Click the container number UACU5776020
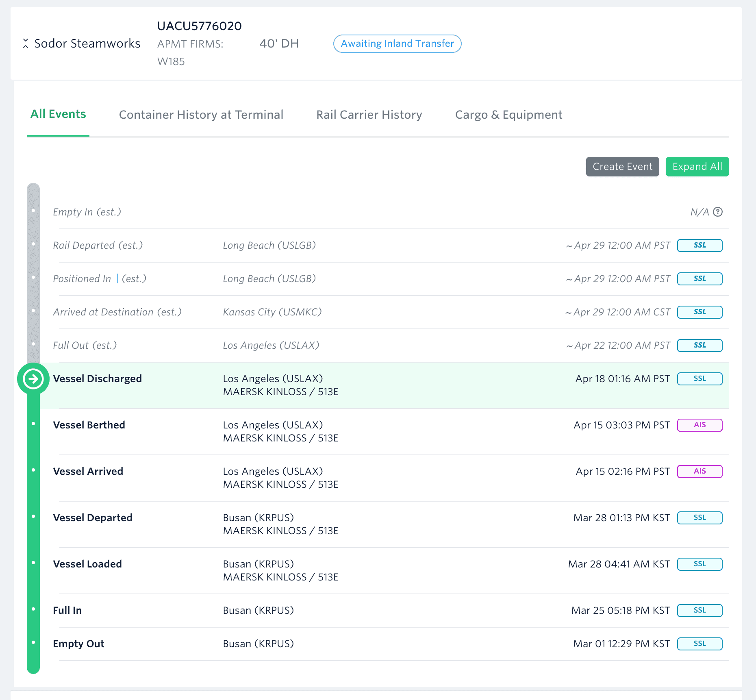This screenshot has width=756, height=700. click(x=199, y=26)
